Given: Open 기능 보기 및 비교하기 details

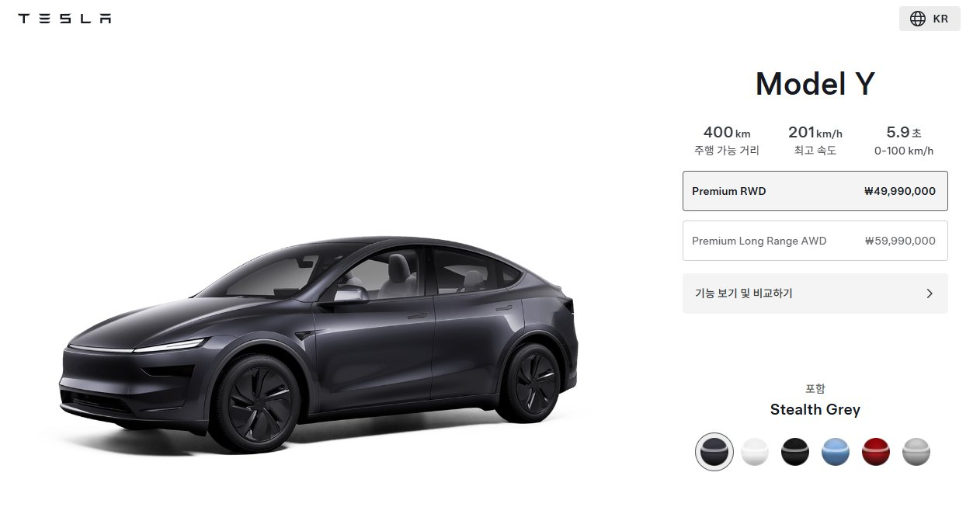Looking at the screenshot, I should [815, 293].
